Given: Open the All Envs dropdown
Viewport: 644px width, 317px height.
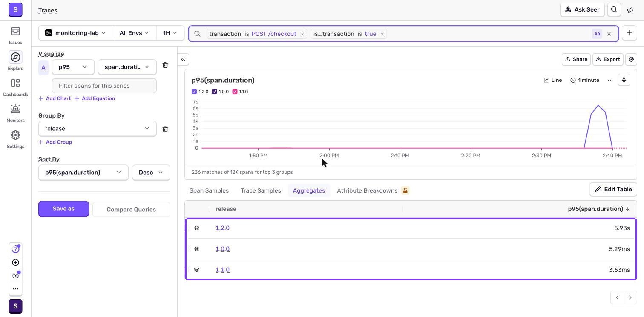Looking at the screenshot, I should pyautogui.click(x=134, y=33).
